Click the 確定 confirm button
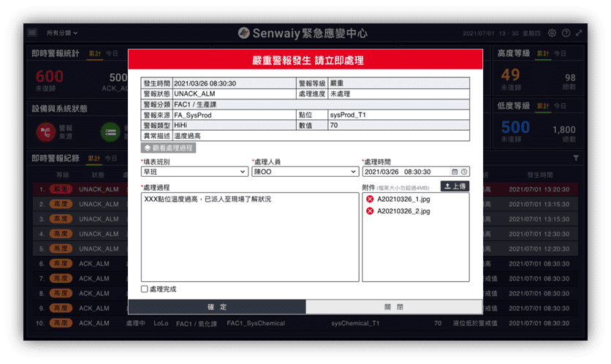Screen dimensions: 611x364 pos(217,307)
